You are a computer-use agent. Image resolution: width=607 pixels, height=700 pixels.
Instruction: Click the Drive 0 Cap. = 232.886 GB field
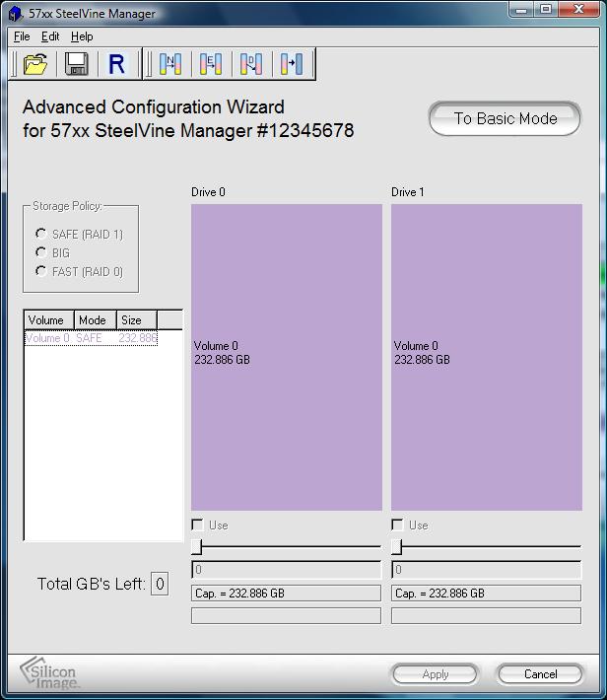(286, 594)
